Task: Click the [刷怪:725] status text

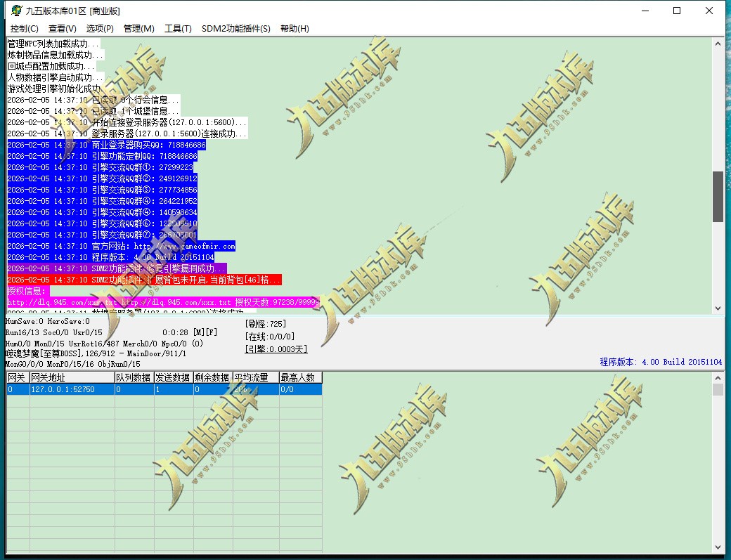Action: 266,324
